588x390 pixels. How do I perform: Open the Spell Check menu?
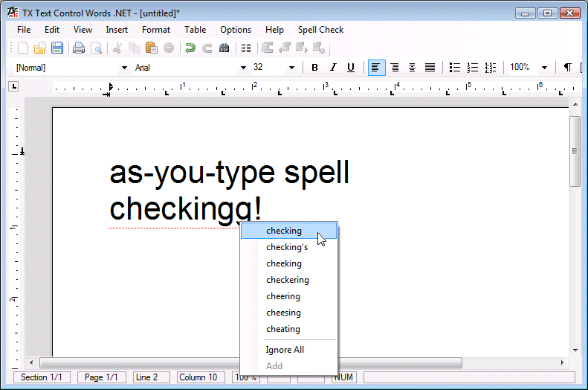click(320, 30)
